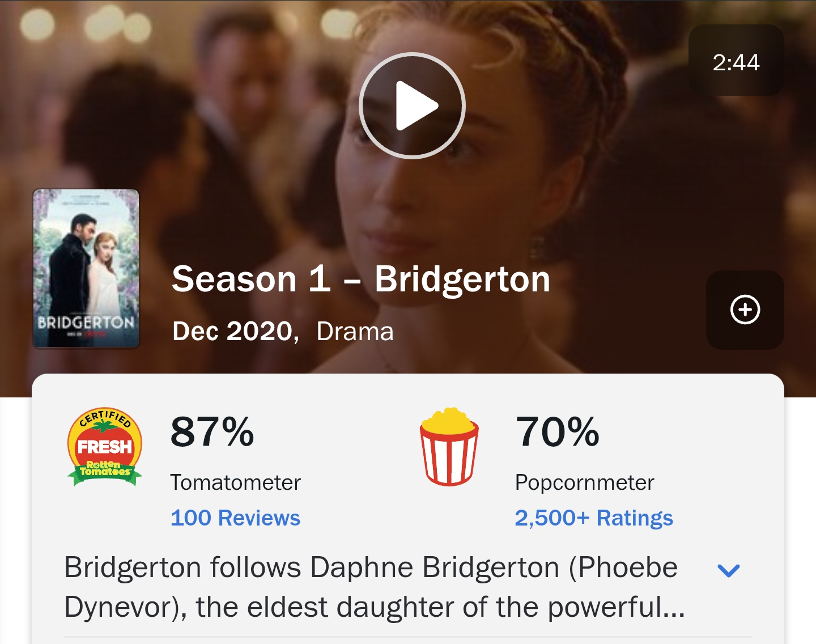Click the 2:44 trailer duration badge
The height and width of the screenshot is (644, 816).
[x=736, y=61]
